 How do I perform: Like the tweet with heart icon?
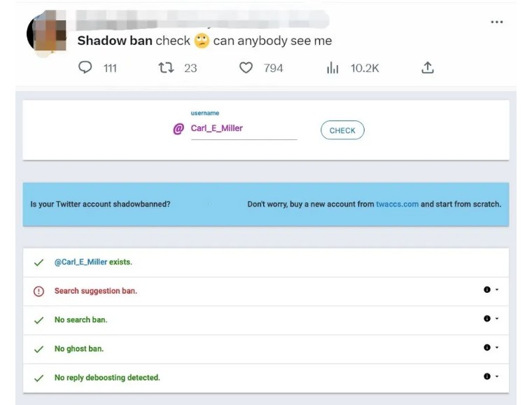(246, 67)
